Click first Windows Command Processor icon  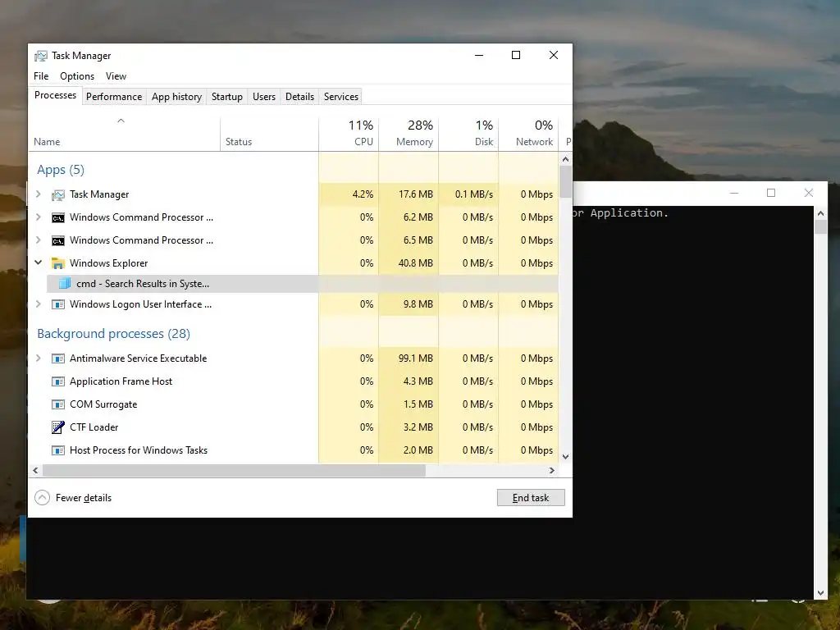coord(58,217)
